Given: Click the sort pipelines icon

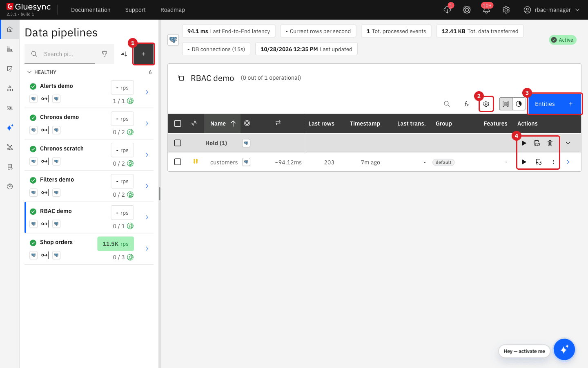Looking at the screenshot, I should 124,54.
